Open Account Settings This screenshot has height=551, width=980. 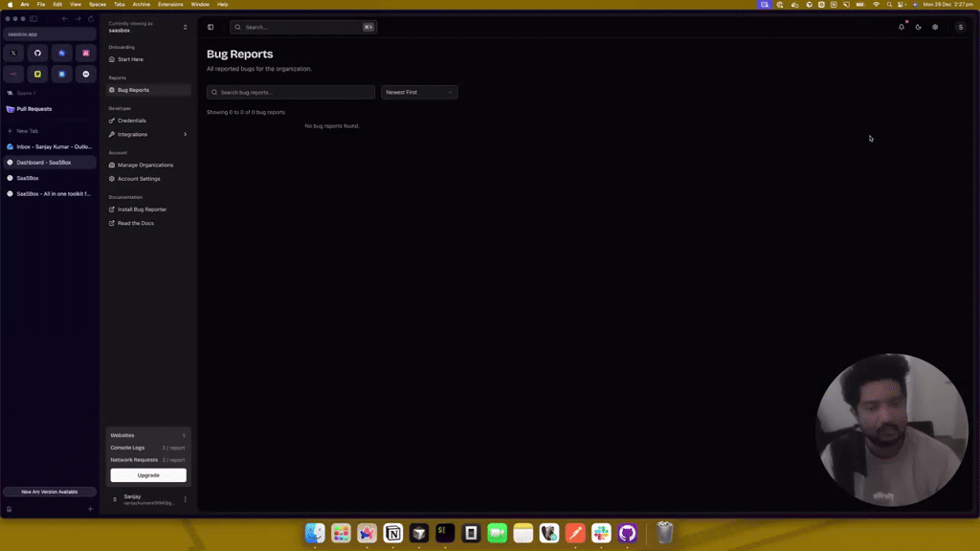click(148, 179)
